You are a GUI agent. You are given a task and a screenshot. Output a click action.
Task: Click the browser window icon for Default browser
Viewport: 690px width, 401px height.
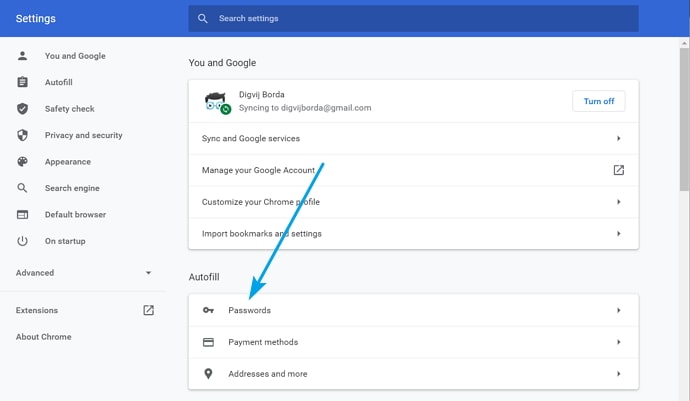coord(22,214)
